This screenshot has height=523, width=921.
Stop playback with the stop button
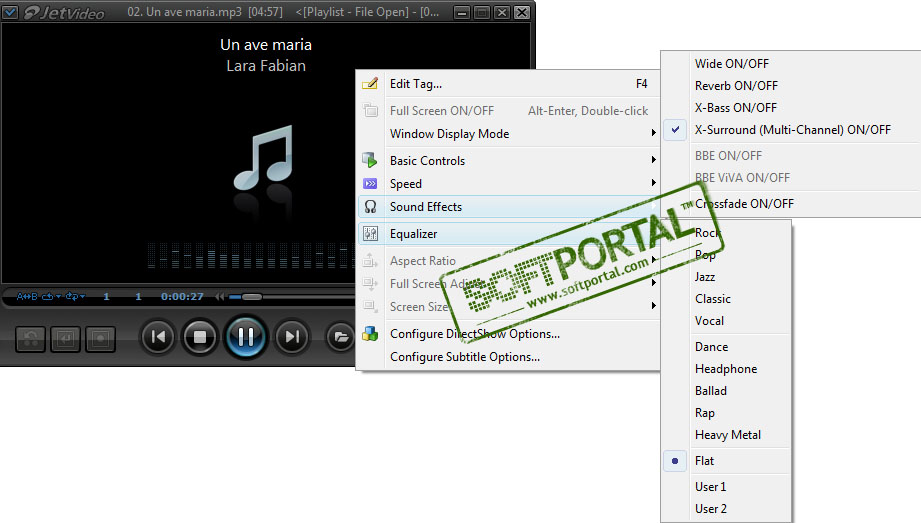coord(200,337)
